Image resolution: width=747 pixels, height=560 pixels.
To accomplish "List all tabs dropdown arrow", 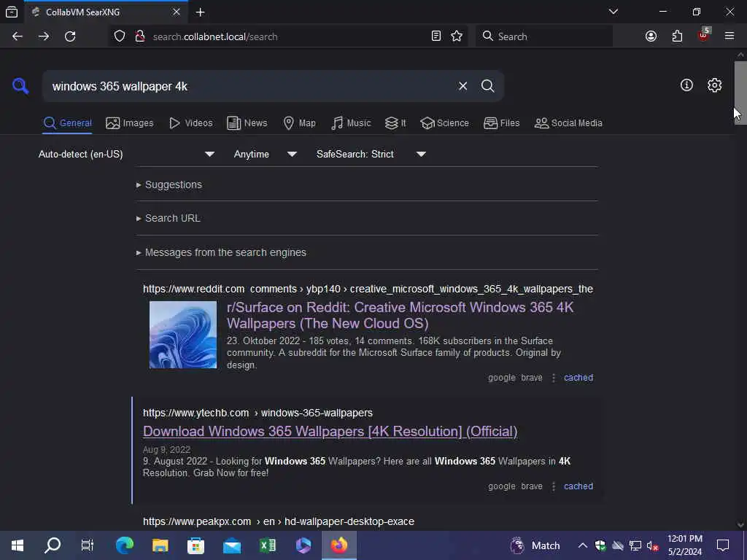I will pos(613,12).
